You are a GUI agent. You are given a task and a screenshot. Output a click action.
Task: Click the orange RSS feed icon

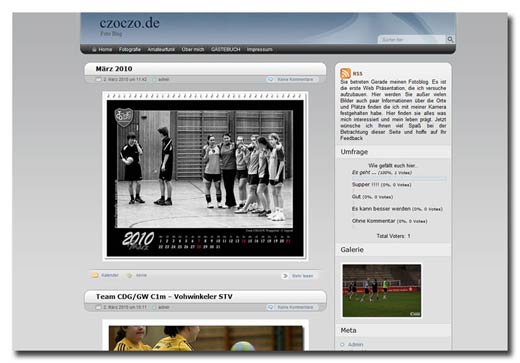[345, 73]
